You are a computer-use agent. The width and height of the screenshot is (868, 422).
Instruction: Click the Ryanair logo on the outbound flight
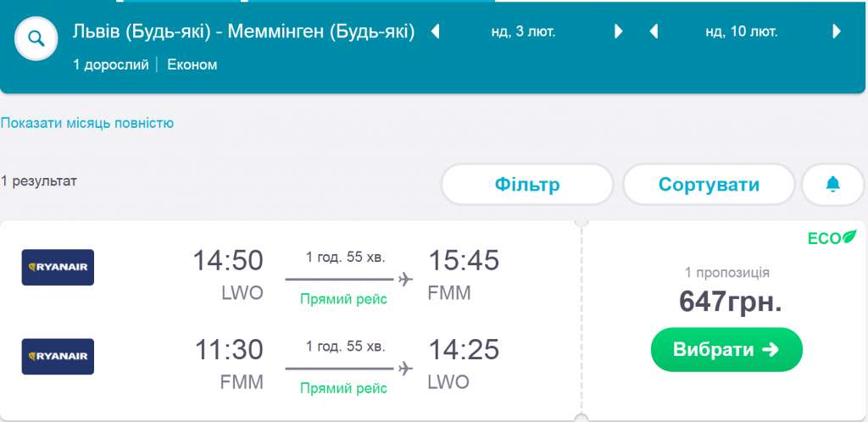tap(58, 267)
